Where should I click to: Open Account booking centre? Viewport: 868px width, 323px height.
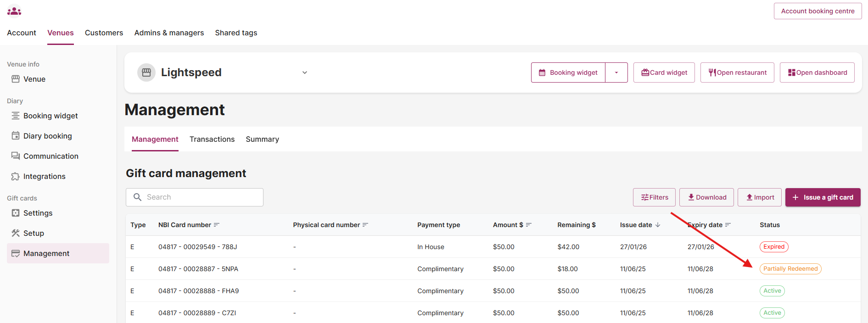click(818, 11)
